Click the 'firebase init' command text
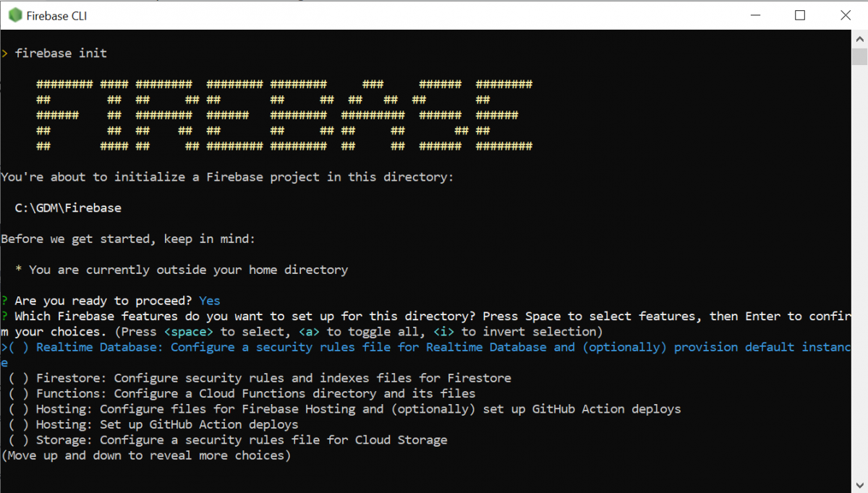Screen dimensions: 868x493 click(61, 53)
